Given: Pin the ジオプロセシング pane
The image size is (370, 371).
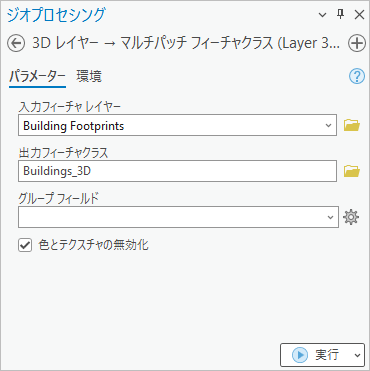Looking at the screenshot, I should [340, 14].
